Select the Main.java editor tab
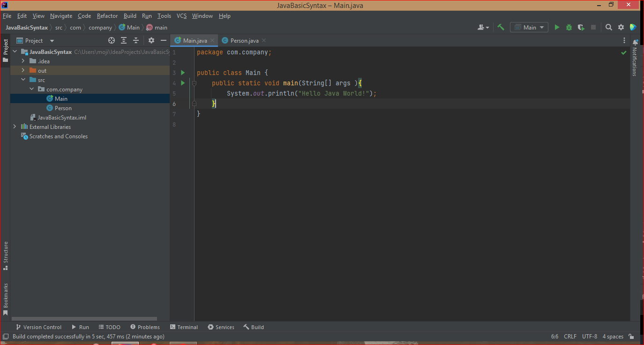The height and width of the screenshot is (345, 644). click(x=194, y=40)
